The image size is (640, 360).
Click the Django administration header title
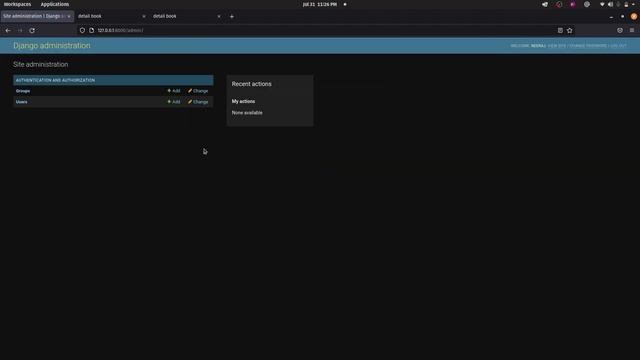tap(52, 46)
